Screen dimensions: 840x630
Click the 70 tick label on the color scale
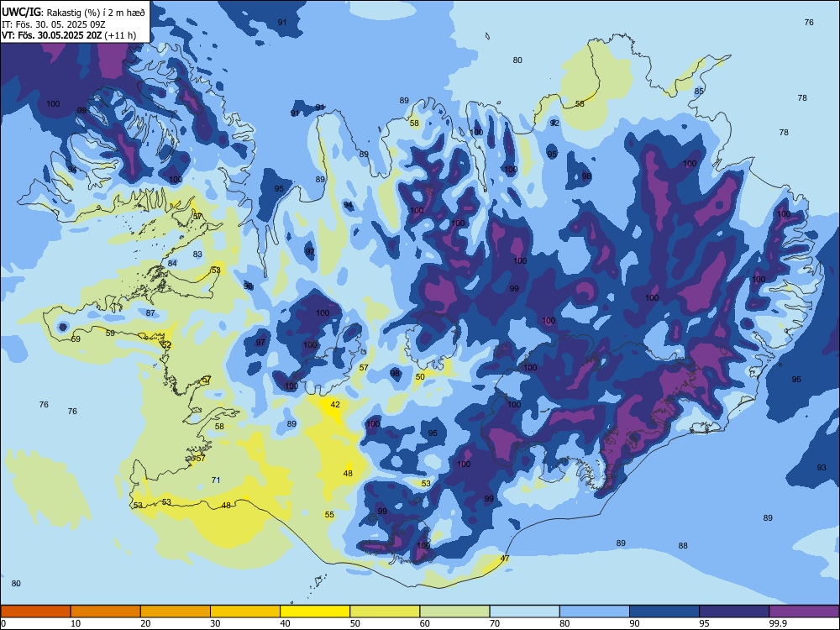point(495,623)
